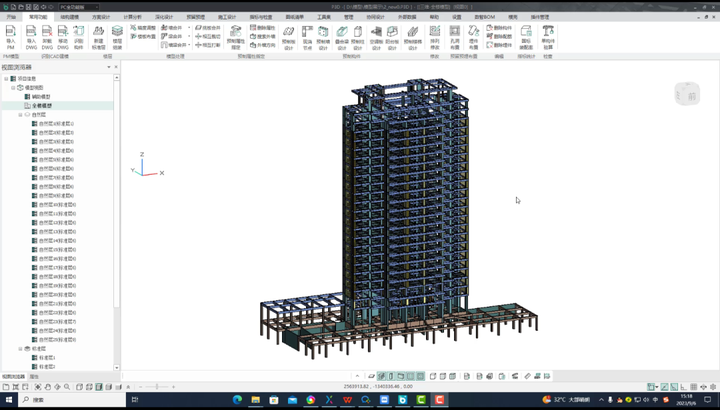Open the 计算分析 ribbon tab
The height and width of the screenshot is (410, 720).
click(132, 17)
